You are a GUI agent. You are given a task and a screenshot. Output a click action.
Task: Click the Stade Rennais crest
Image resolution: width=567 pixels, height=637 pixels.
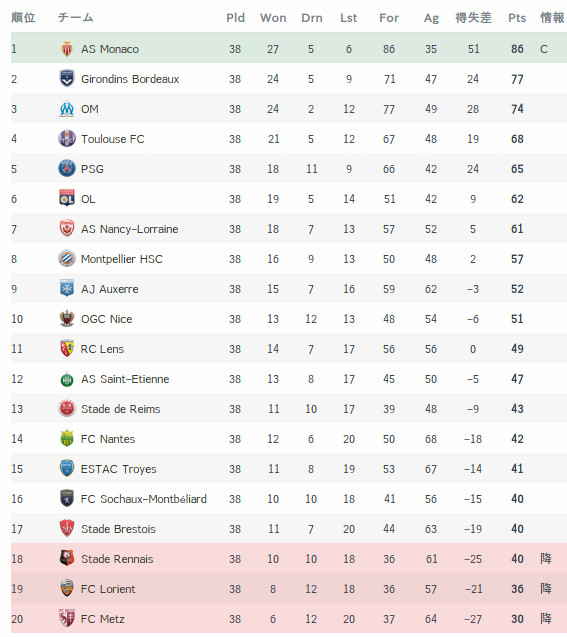pos(67,559)
